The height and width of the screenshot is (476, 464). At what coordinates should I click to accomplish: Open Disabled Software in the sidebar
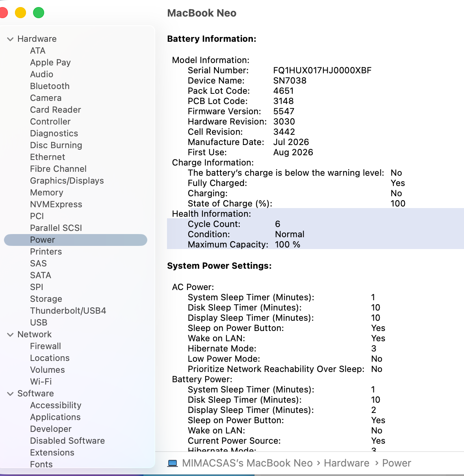pos(67,441)
